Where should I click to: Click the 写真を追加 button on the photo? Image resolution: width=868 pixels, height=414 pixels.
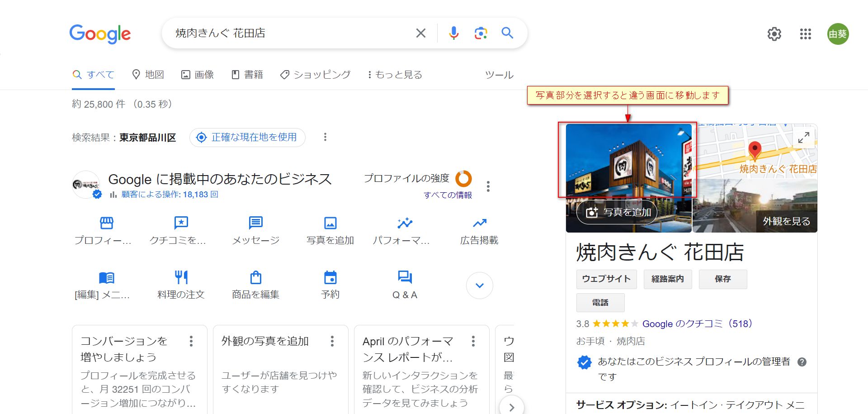pos(617,212)
